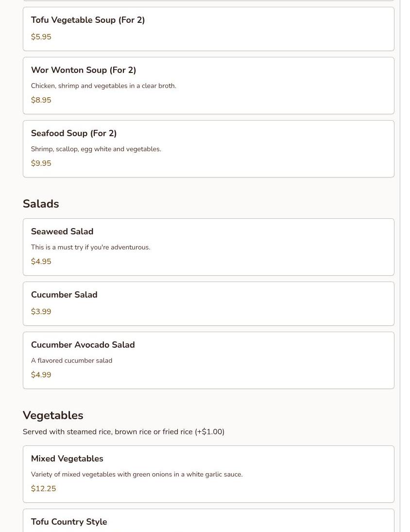410x532 pixels.
Task: Click the $12.25 Mixed Vegetables price
Action: pos(43,489)
